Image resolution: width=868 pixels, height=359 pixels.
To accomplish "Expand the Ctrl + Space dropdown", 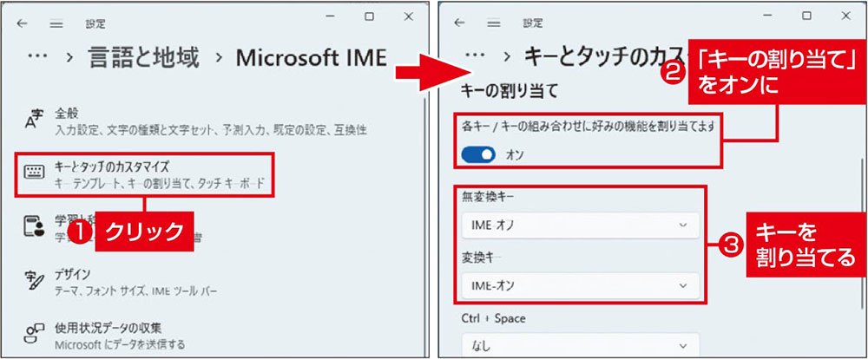I will 580,346.
